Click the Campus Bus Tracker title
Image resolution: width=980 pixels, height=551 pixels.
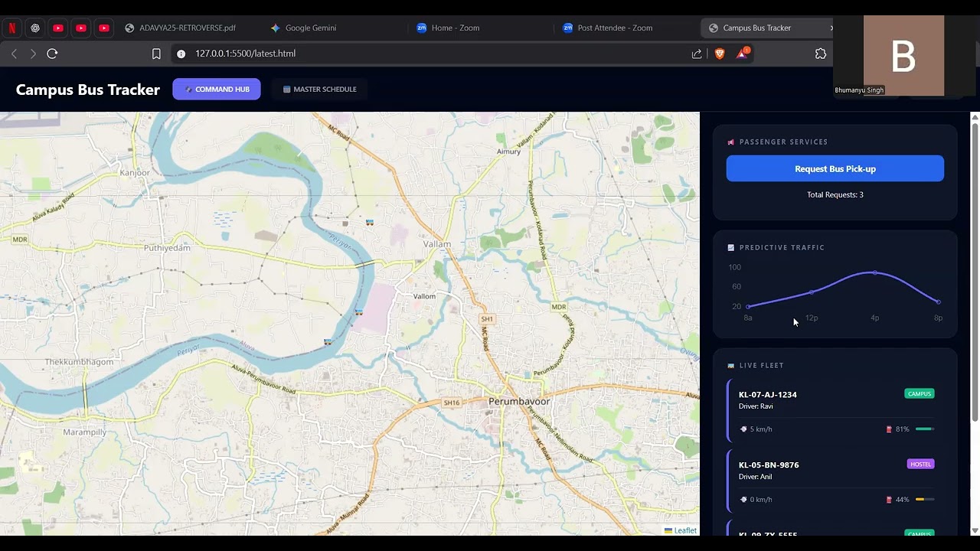(x=88, y=90)
